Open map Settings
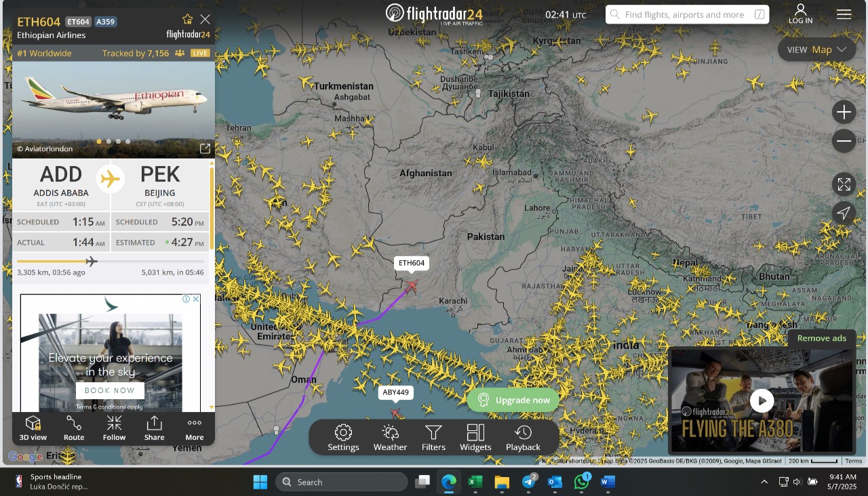Image resolution: width=868 pixels, height=496 pixels. click(343, 438)
